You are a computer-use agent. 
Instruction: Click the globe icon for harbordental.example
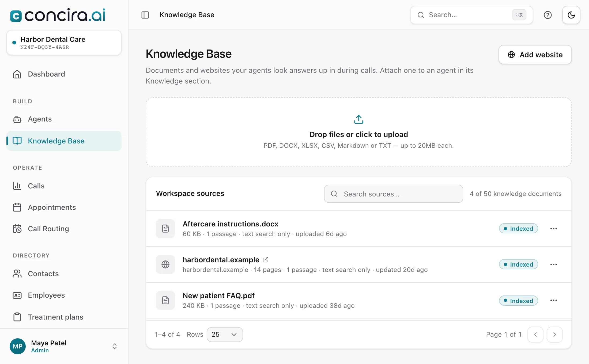coord(165,264)
